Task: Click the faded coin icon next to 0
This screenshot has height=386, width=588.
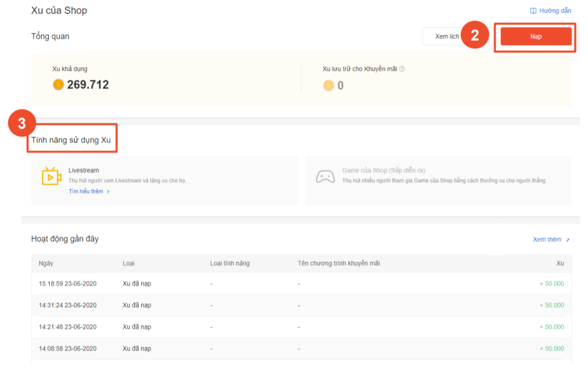Action: pos(329,85)
